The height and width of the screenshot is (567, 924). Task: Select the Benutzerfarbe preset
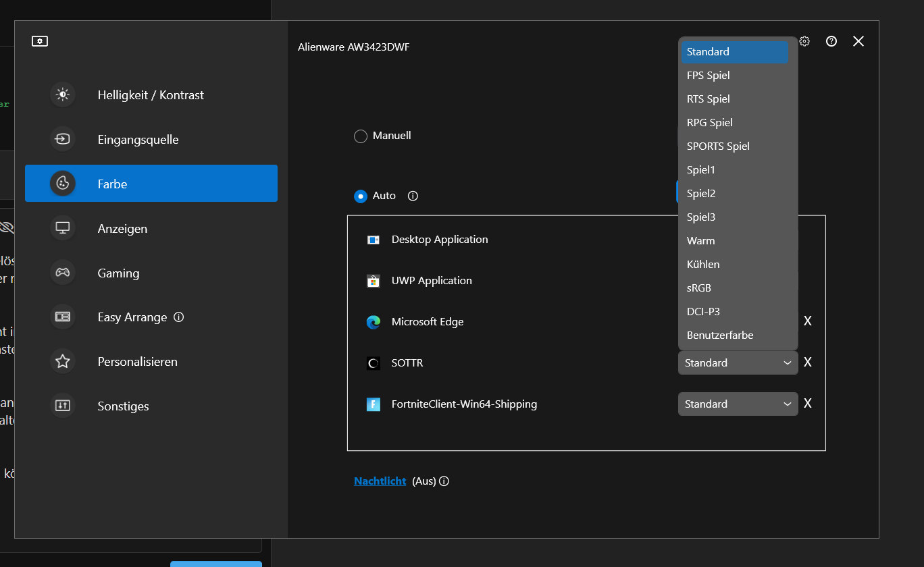point(735,335)
